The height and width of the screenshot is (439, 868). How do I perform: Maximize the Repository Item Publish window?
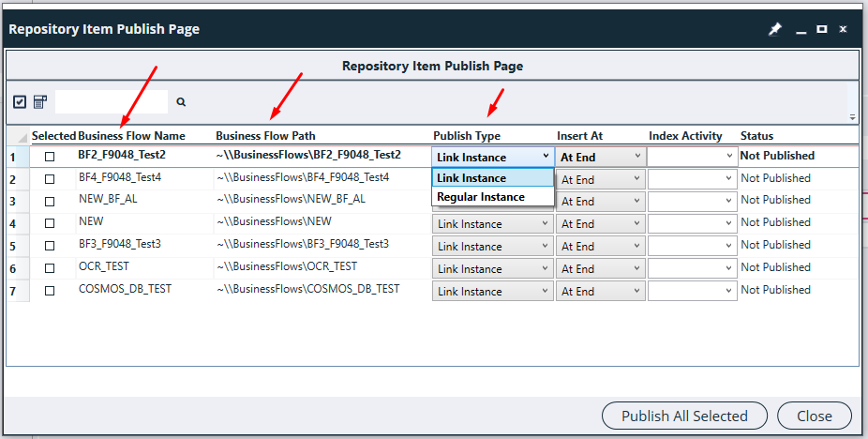pos(822,29)
